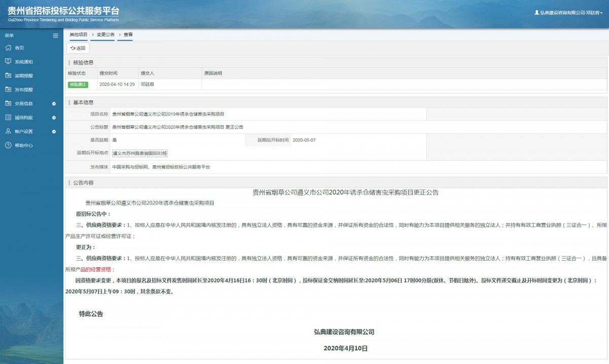Viewport: 609px width, 364px height.
Task: Expand the 交易信息 submenu arrow
Action: (x=54, y=103)
